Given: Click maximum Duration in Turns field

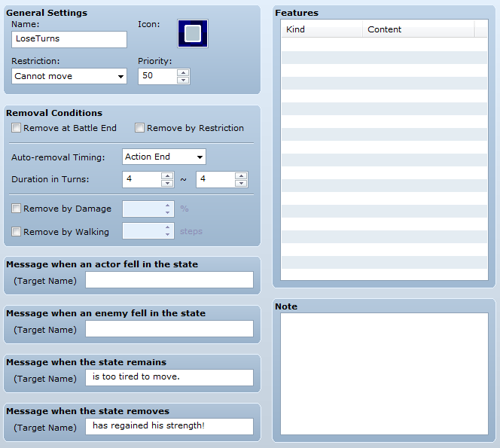Looking at the screenshot, I should [215, 179].
